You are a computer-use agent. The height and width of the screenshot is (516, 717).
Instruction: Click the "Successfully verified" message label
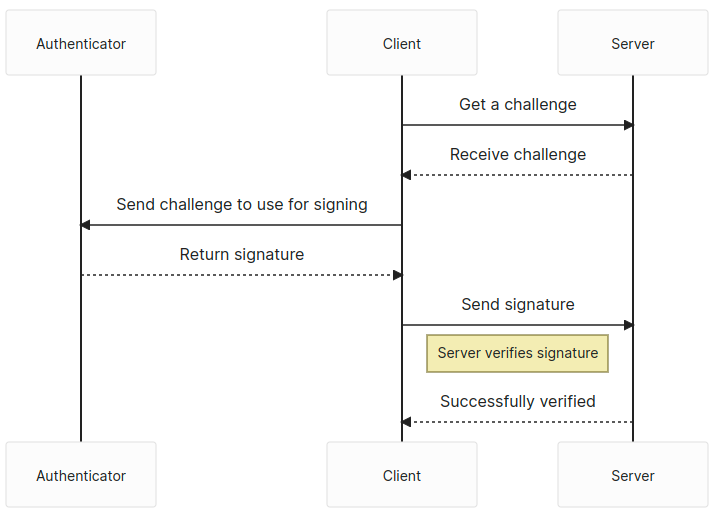tap(517, 401)
